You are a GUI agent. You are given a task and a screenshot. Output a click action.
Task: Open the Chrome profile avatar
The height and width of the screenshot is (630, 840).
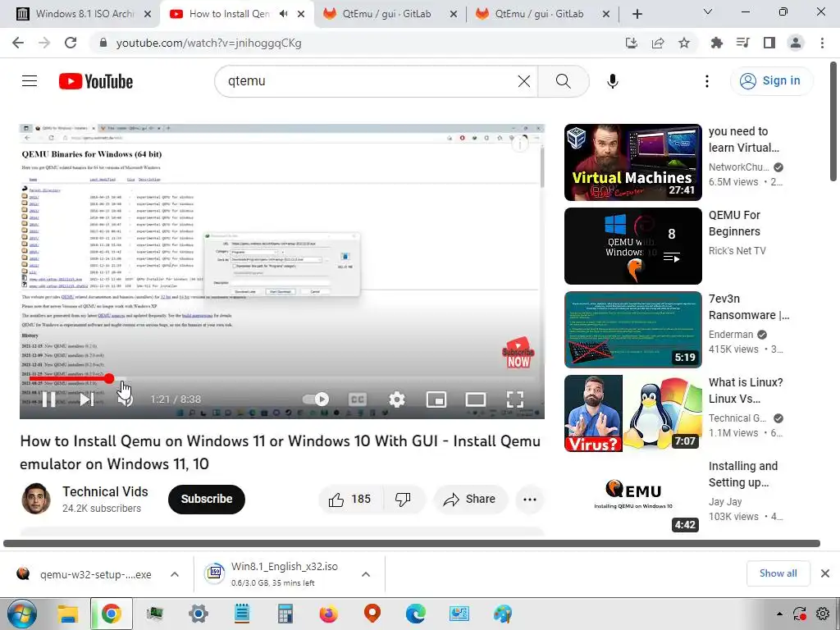tap(796, 43)
